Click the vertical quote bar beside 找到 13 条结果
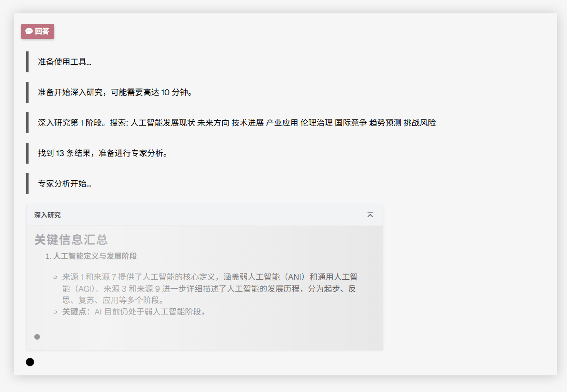This screenshot has height=392, width=567. tap(28, 153)
